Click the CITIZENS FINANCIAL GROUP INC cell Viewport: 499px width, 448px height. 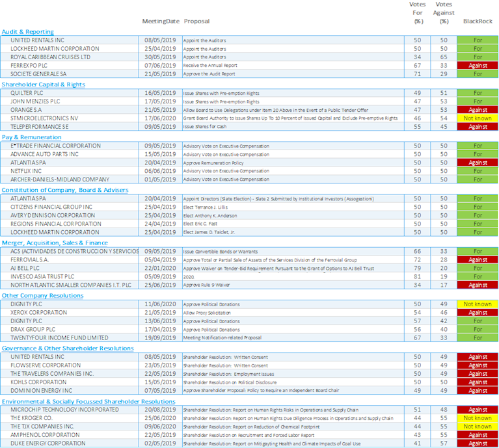coord(70,207)
